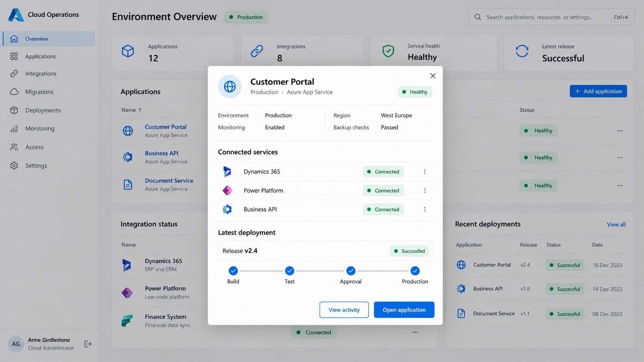Open more options for Finance System integration
The width and height of the screenshot is (644, 362).
point(415,332)
